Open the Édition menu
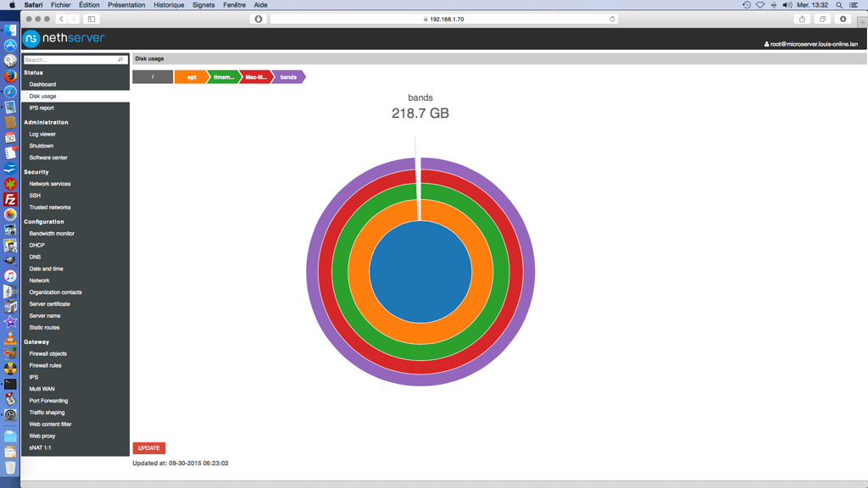Viewport: 868px width, 488px height. 89,5
